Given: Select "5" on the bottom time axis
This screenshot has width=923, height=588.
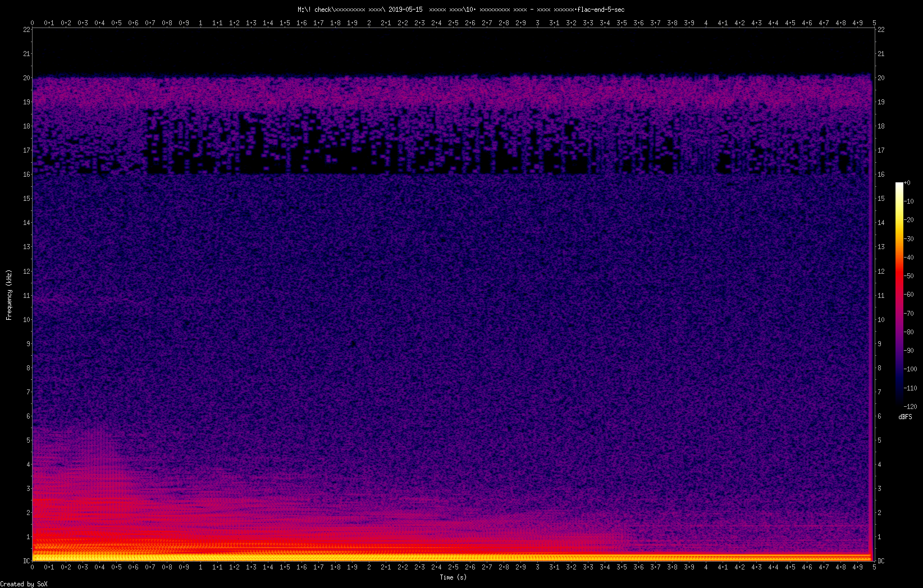Looking at the screenshot, I should [x=874, y=567].
